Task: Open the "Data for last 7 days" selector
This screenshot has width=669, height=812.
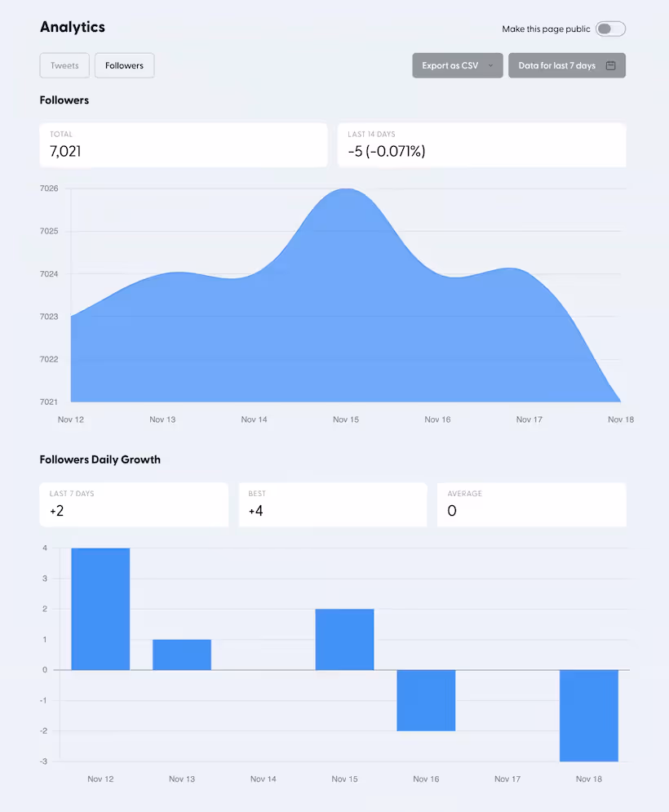Action: (x=566, y=65)
